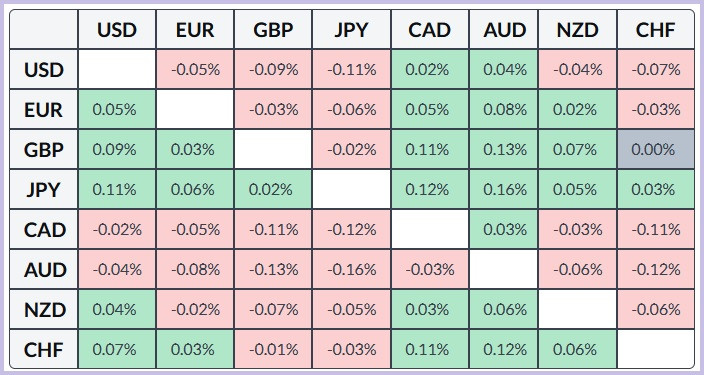The width and height of the screenshot is (704, 375).
Task: Select the AUD row header
Action: 44,269
